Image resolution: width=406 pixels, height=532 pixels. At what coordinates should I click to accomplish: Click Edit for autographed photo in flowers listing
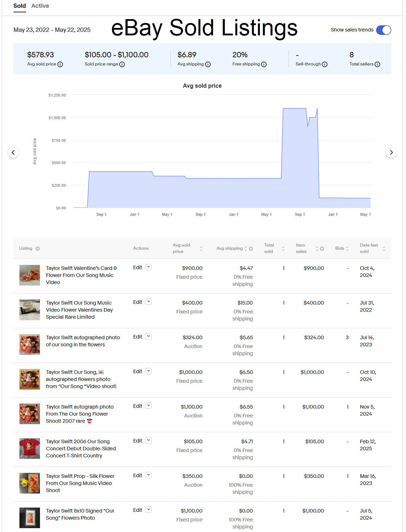138,337
